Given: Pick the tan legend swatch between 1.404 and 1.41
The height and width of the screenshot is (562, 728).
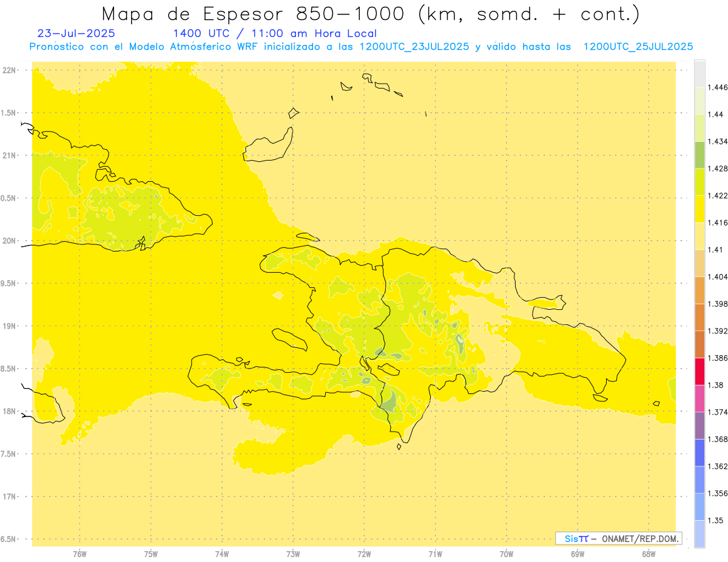Looking at the screenshot, I should 699,263.
